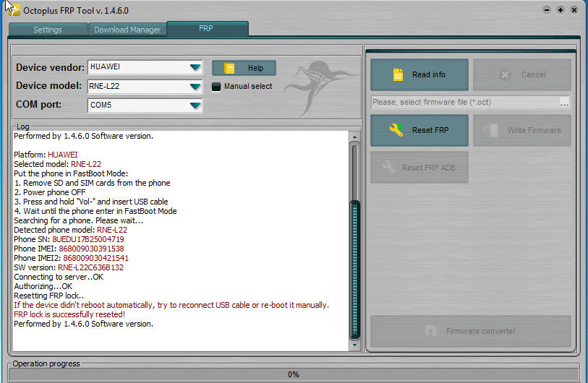Maximize the Octoplus FRP Tool window
The image size is (588, 383).
(561, 10)
